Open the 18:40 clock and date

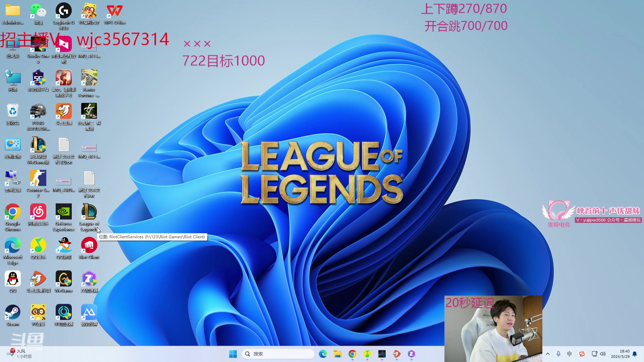(620, 354)
